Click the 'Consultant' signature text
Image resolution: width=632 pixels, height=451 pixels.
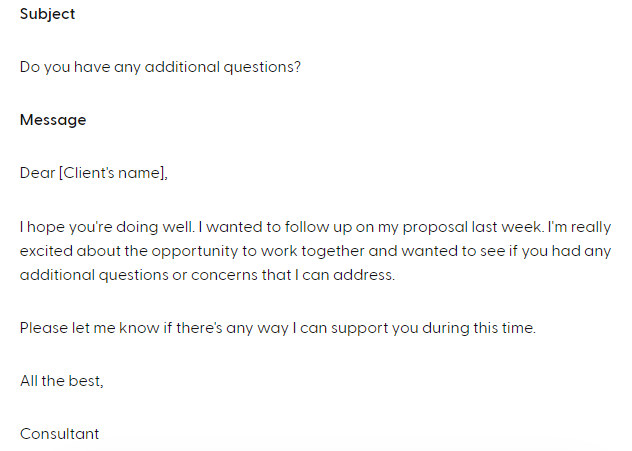pyautogui.click(x=59, y=434)
